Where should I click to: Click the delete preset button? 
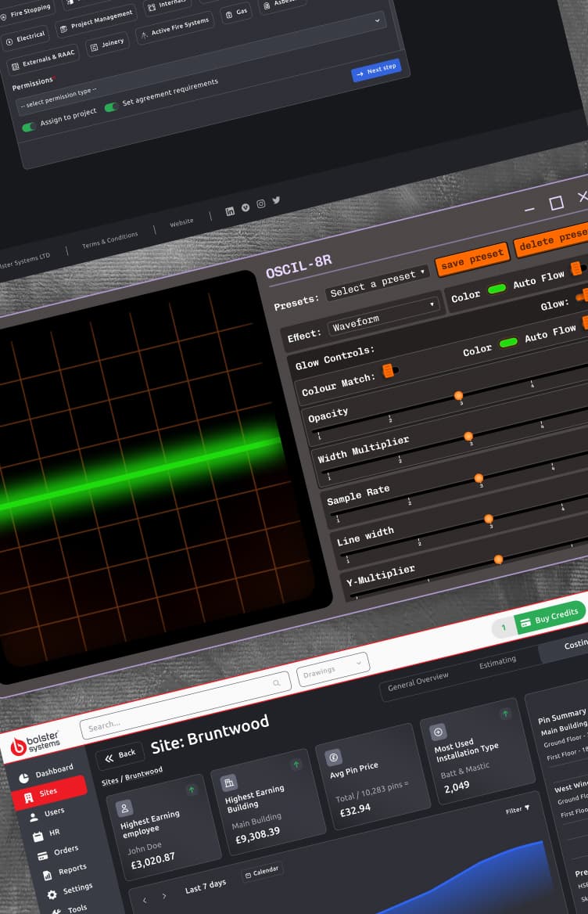pyautogui.click(x=551, y=239)
